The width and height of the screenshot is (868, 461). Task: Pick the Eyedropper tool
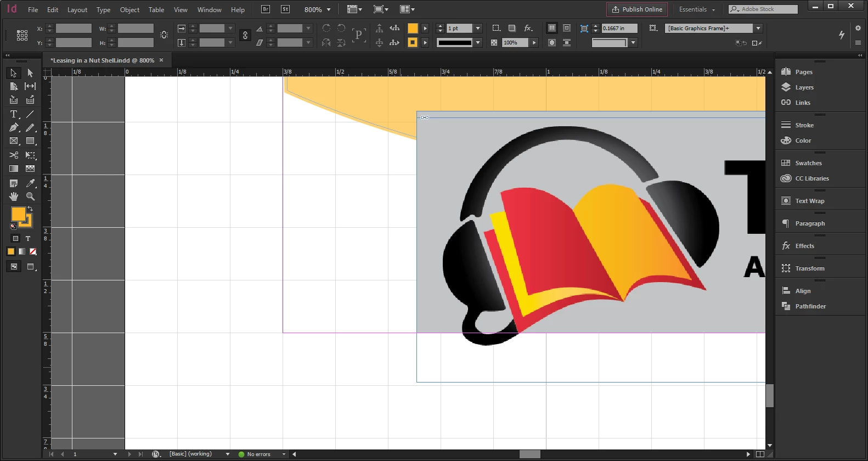coord(30,183)
